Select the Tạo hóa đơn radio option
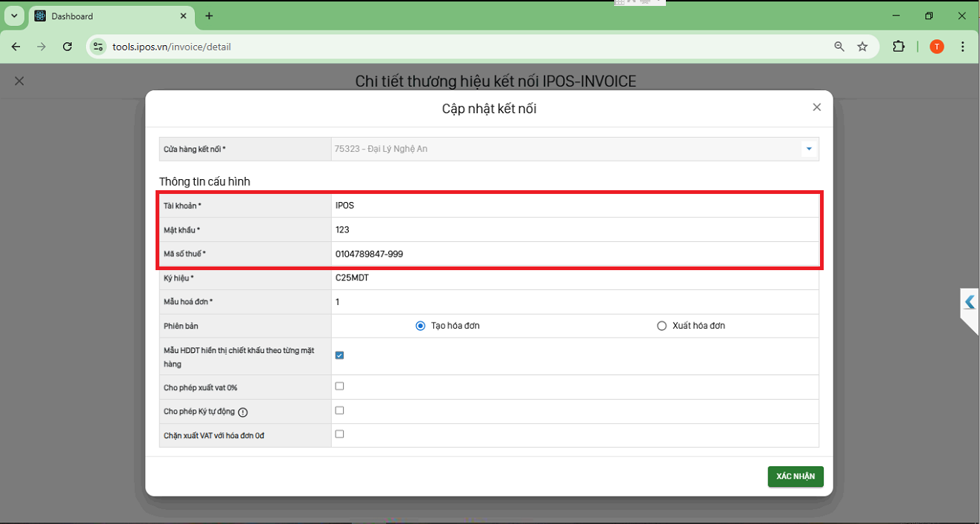 coord(421,326)
